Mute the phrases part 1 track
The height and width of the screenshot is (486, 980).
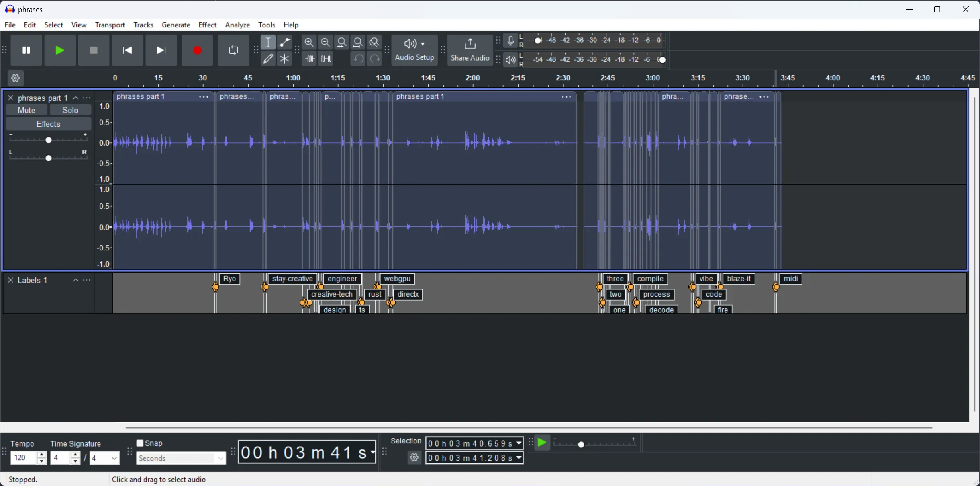coord(26,110)
